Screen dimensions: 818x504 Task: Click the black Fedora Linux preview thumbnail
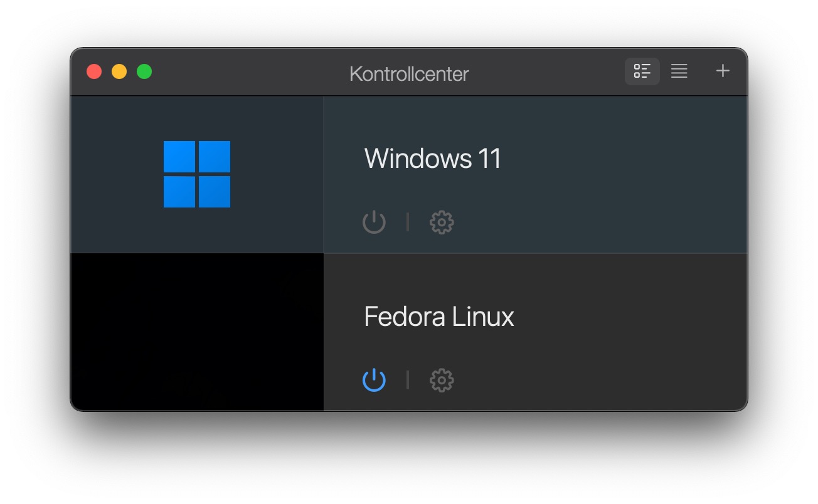pyautogui.click(x=197, y=332)
